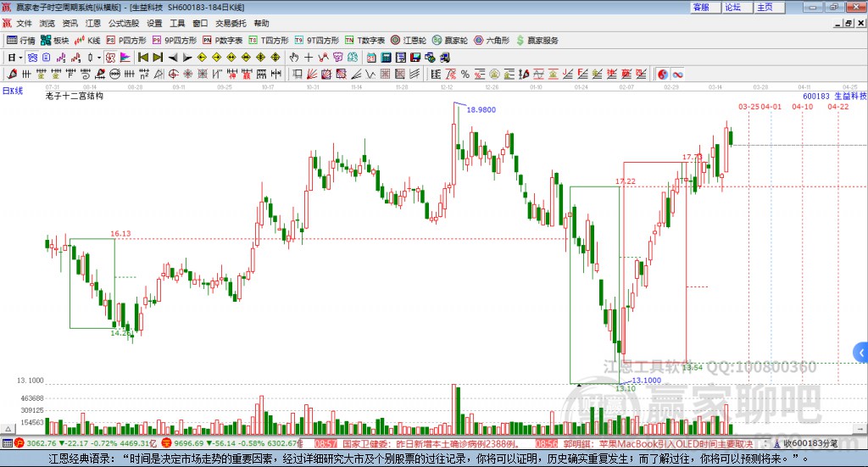Jump to first bar with skip-start arrow
The height and width of the screenshot is (467, 868).
pos(142,58)
